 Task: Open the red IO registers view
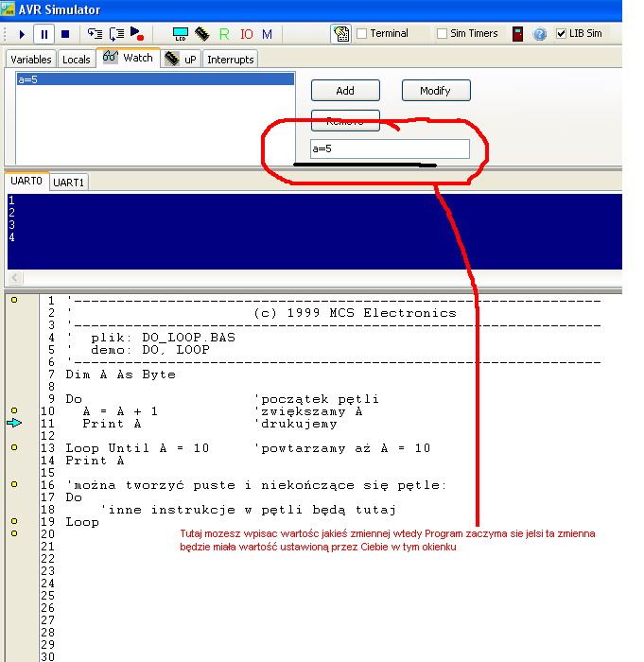click(246, 34)
